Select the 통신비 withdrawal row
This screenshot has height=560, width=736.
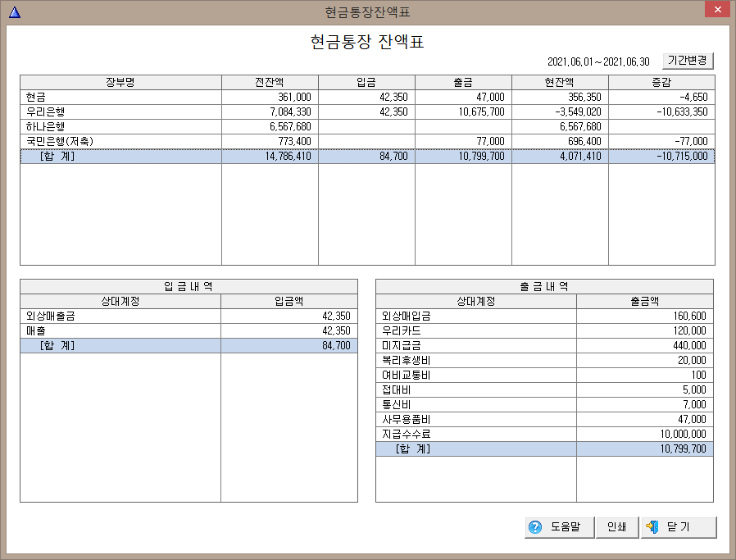544,405
